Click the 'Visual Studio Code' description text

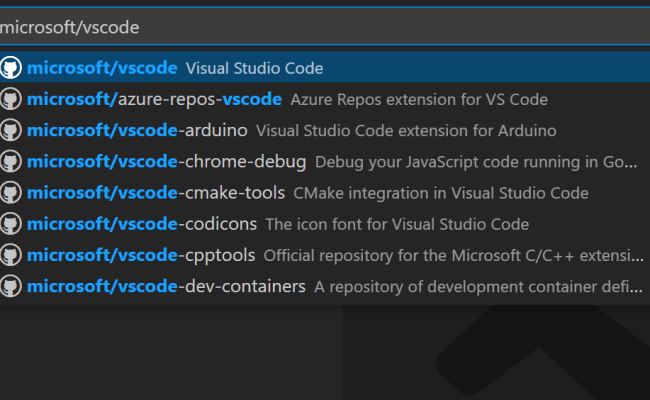point(255,68)
